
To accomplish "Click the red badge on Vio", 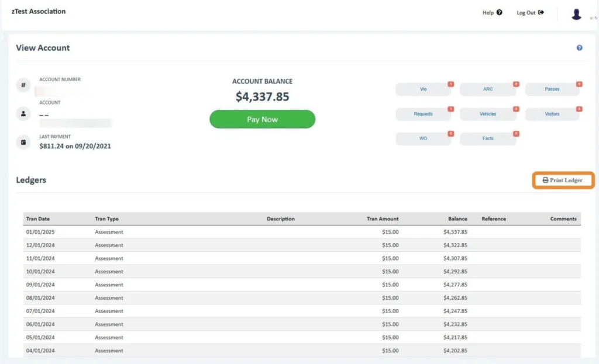I will point(450,84).
